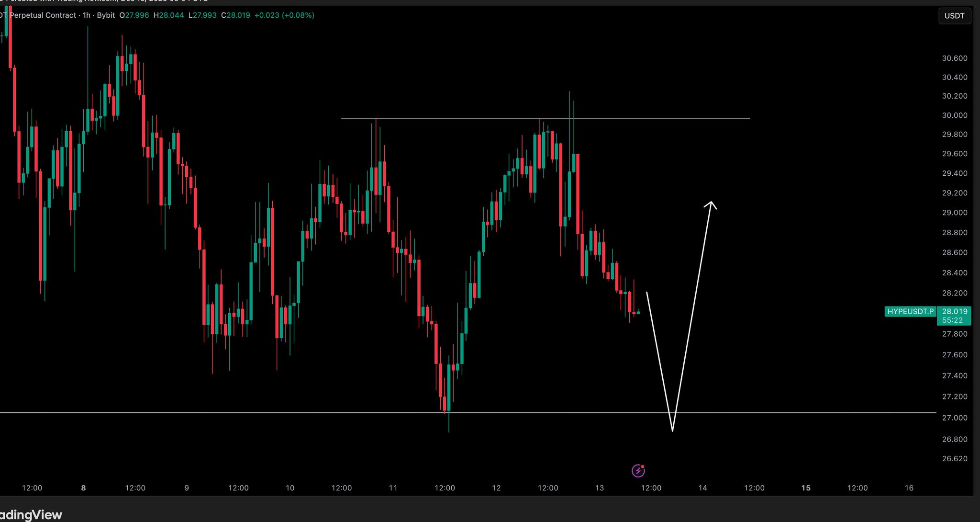Click date 14 on the time axis
The image size is (980, 522).
(702, 488)
